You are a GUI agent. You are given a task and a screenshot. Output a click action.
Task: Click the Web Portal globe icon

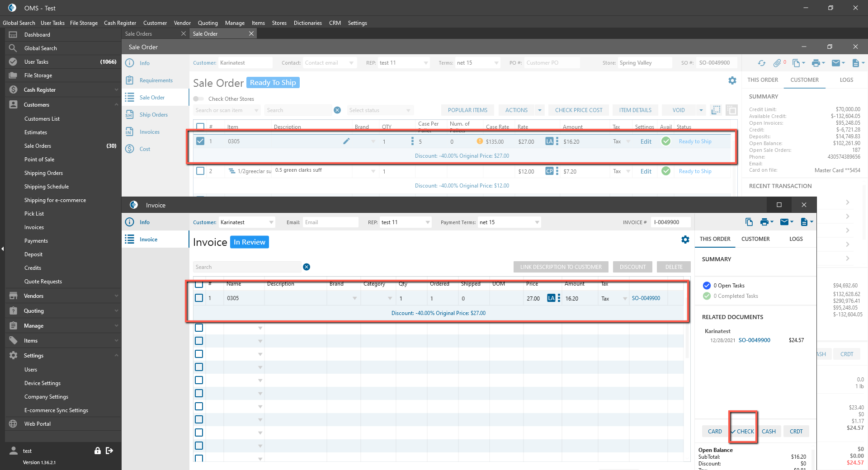coord(13,424)
